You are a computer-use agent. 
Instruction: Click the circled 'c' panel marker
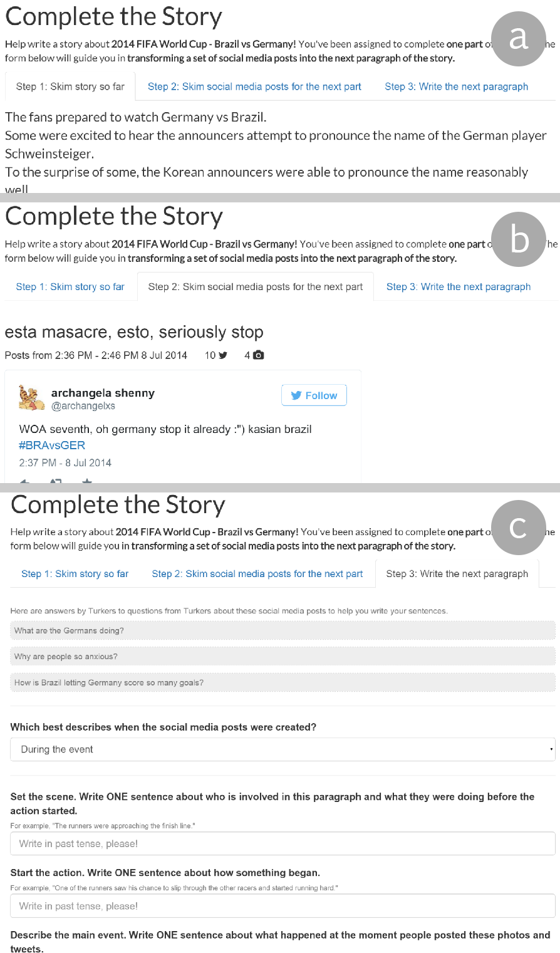coord(518,527)
